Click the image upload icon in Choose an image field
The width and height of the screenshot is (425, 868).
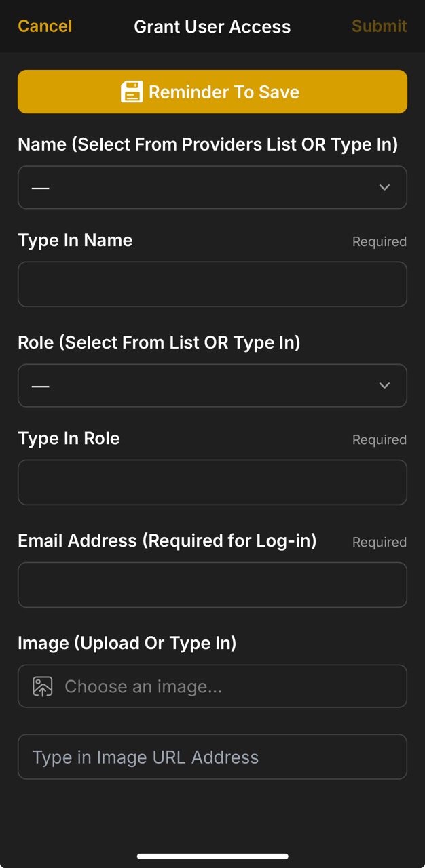point(41,686)
